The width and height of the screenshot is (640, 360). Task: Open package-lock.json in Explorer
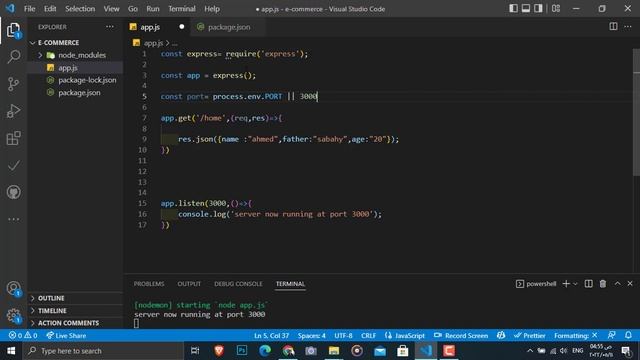76,80
